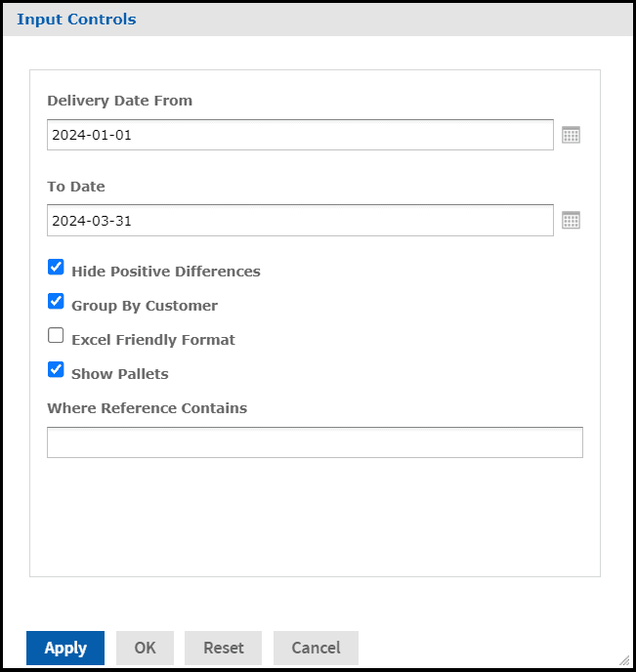Enable the Excel Friendly Format checkbox

pyautogui.click(x=57, y=336)
